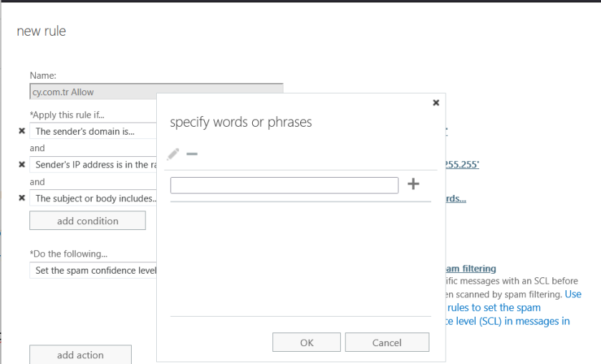The image size is (601, 364).
Task: Open the words link beside subject condition
Action: point(456,198)
